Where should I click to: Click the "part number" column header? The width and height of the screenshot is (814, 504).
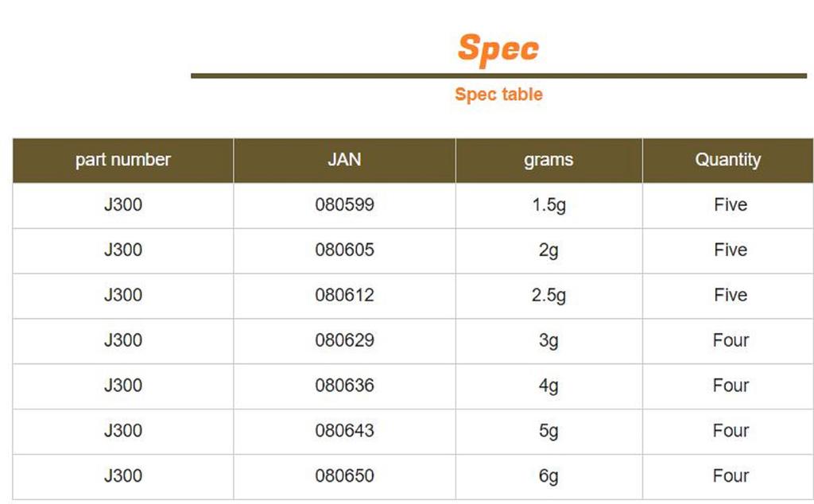coord(123,160)
